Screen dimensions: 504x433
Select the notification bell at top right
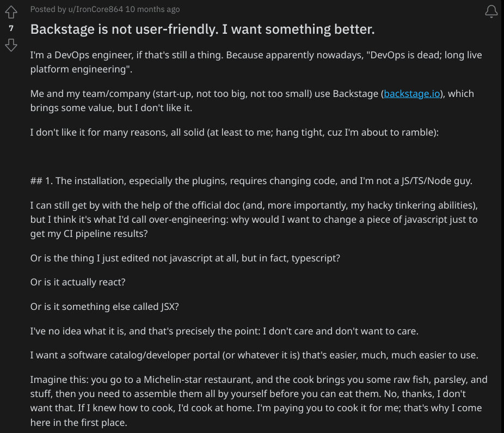click(x=490, y=10)
